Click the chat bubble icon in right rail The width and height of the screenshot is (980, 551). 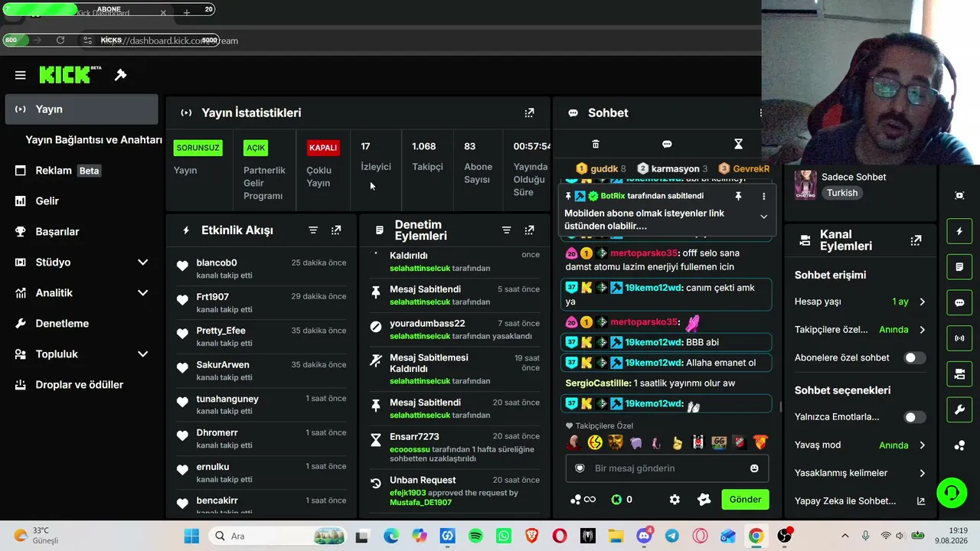[x=959, y=303]
